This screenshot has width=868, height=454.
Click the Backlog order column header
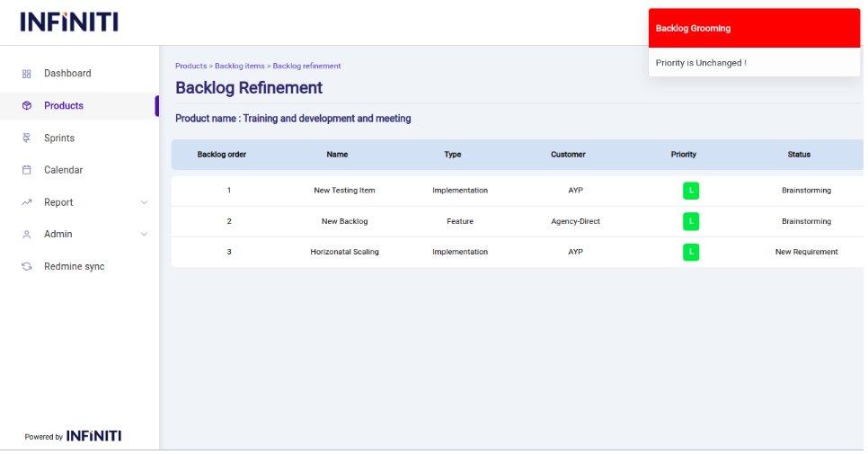point(221,155)
